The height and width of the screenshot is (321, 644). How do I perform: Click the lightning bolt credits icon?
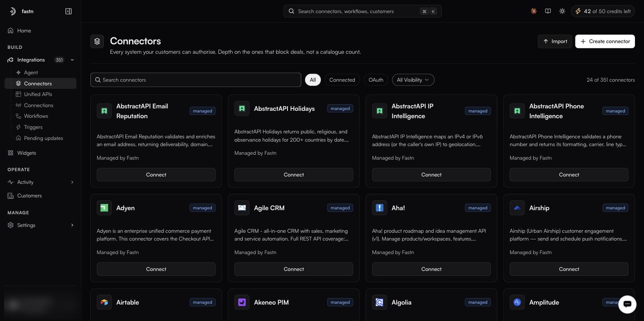578,11
